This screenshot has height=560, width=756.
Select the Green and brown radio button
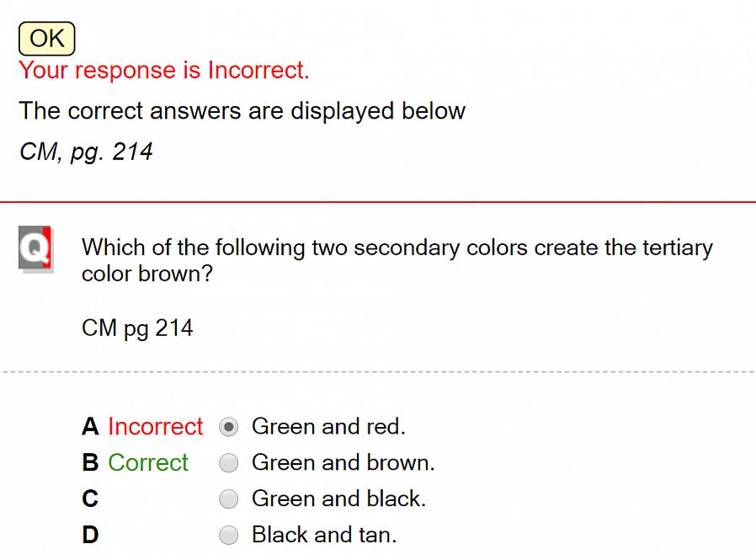228,463
